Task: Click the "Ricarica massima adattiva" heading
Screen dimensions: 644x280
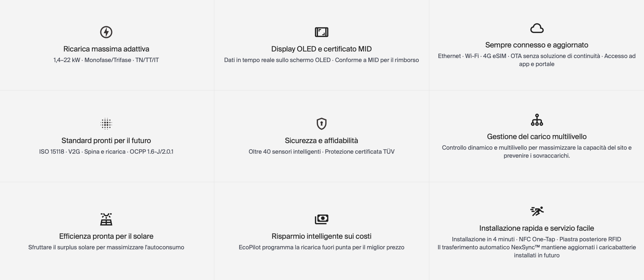Action: click(x=106, y=49)
